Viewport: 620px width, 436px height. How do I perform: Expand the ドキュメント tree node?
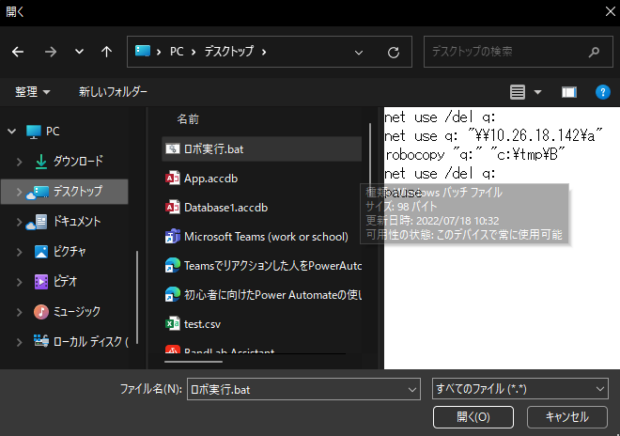pyautogui.click(x=19, y=222)
